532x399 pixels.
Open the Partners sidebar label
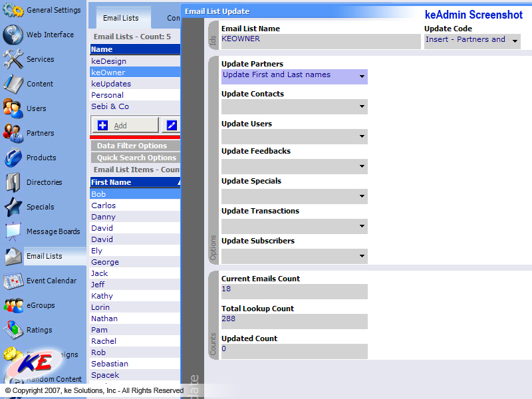coord(40,133)
